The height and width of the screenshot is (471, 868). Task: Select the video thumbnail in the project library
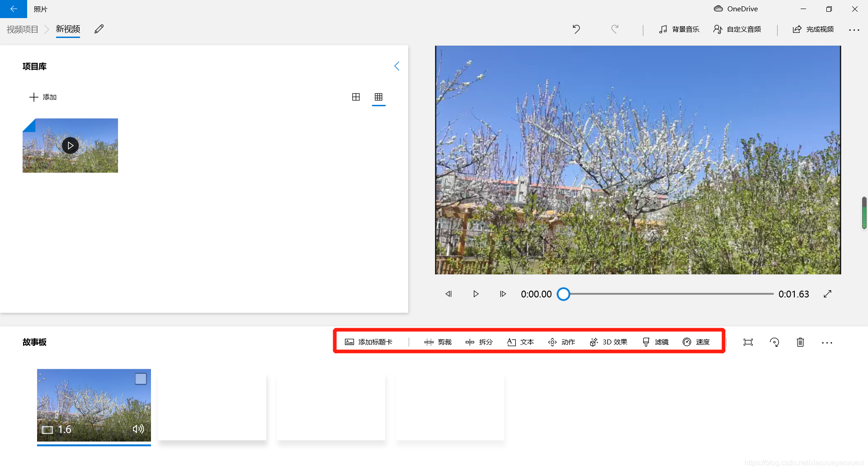tap(70, 146)
